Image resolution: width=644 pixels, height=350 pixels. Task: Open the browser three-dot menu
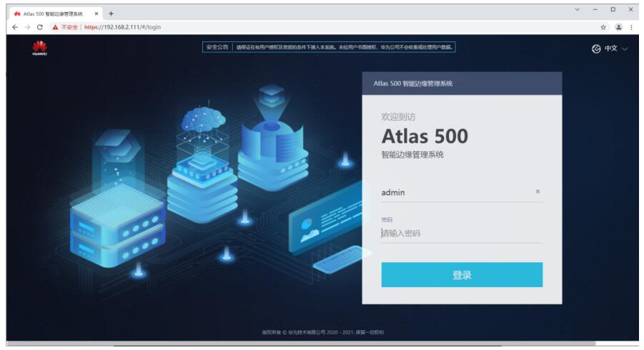[x=631, y=27]
